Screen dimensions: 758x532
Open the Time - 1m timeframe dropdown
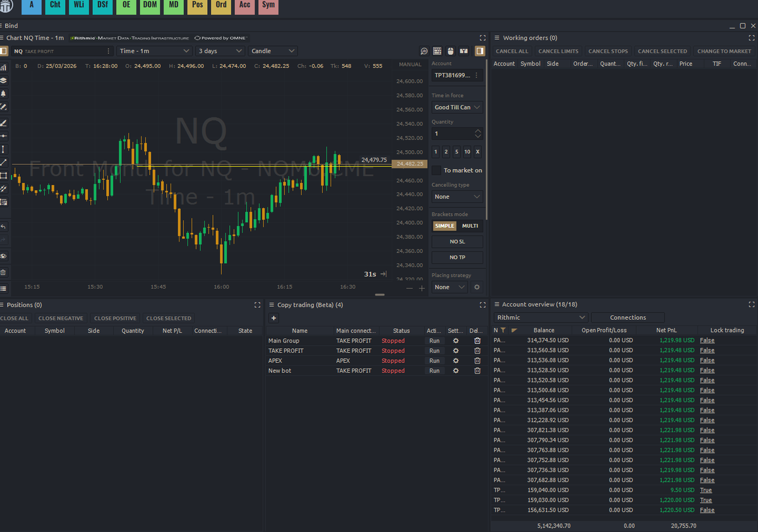point(155,51)
